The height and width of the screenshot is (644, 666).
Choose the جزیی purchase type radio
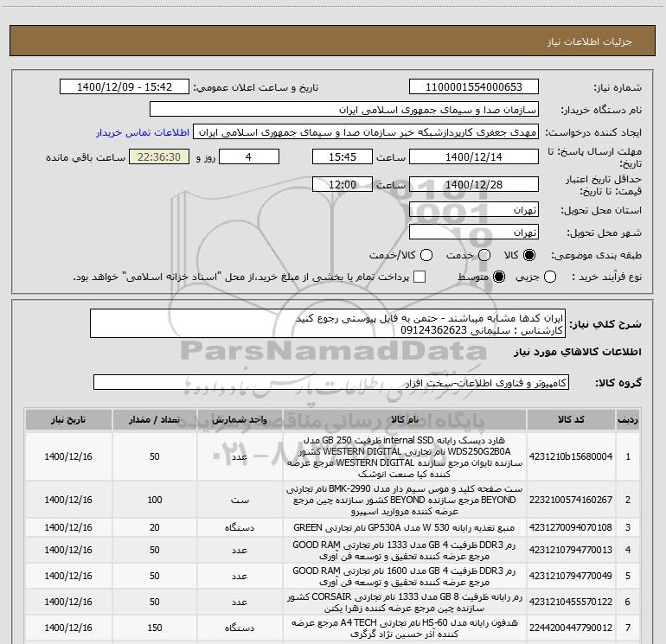click(549, 277)
